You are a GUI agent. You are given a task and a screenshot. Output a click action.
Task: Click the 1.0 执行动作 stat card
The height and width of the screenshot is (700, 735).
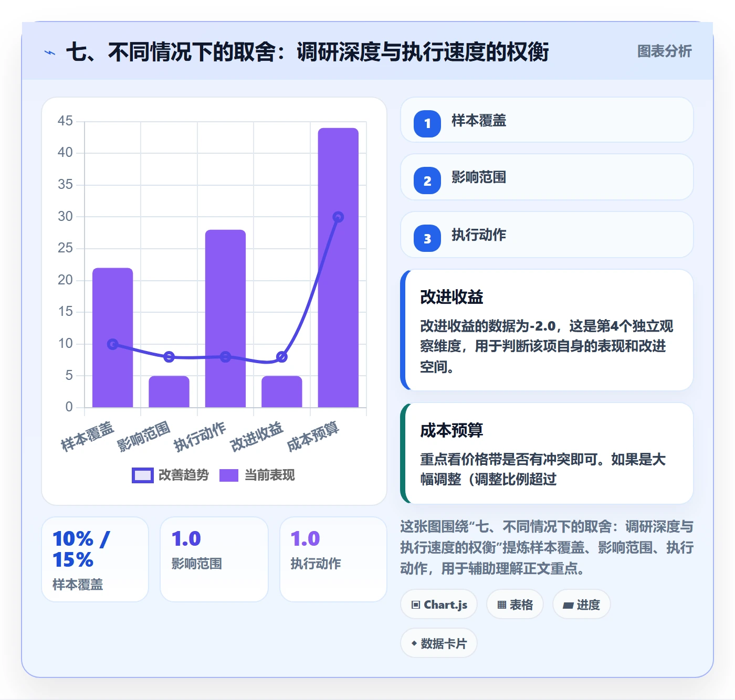point(333,559)
